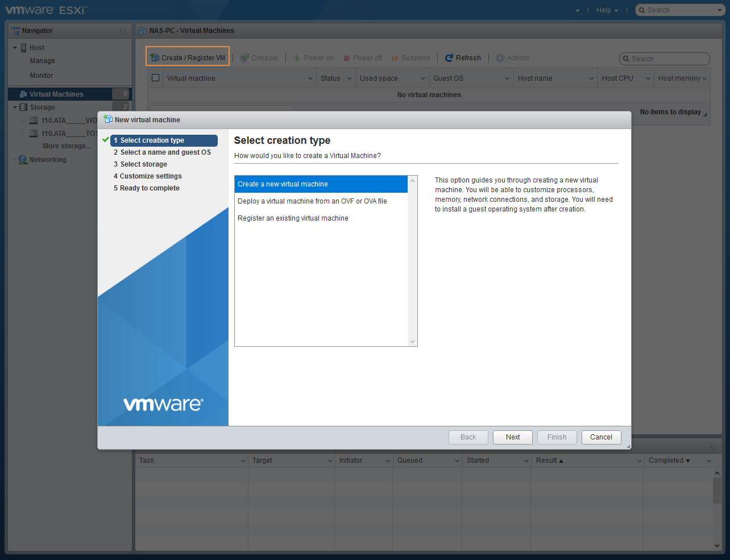This screenshot has width=730, height=560.
Task: Click the NAS-PC Virtual Machines header icon
Action: point(143,31)
